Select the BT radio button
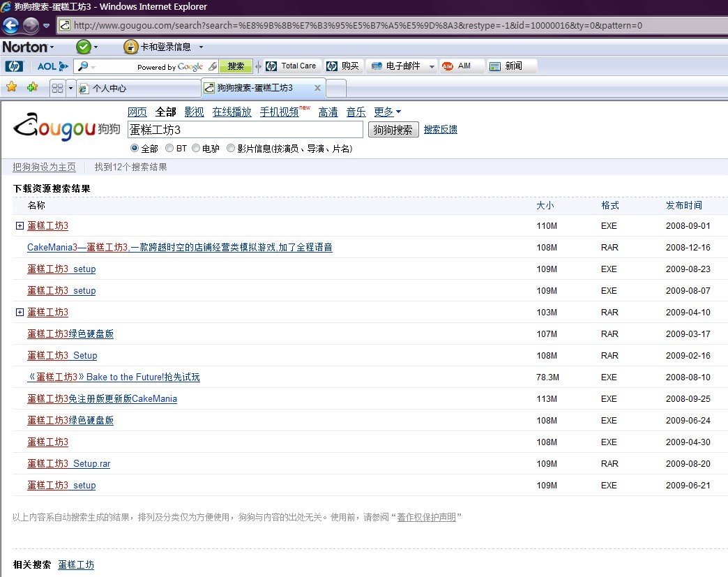The image size is (728, 577). (169, 149)
